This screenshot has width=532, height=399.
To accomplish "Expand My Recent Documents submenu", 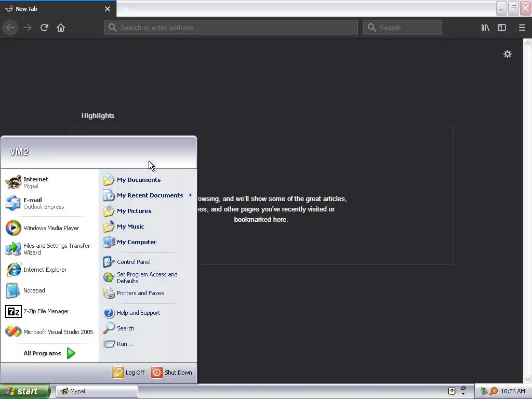I will tap(148, 195).
